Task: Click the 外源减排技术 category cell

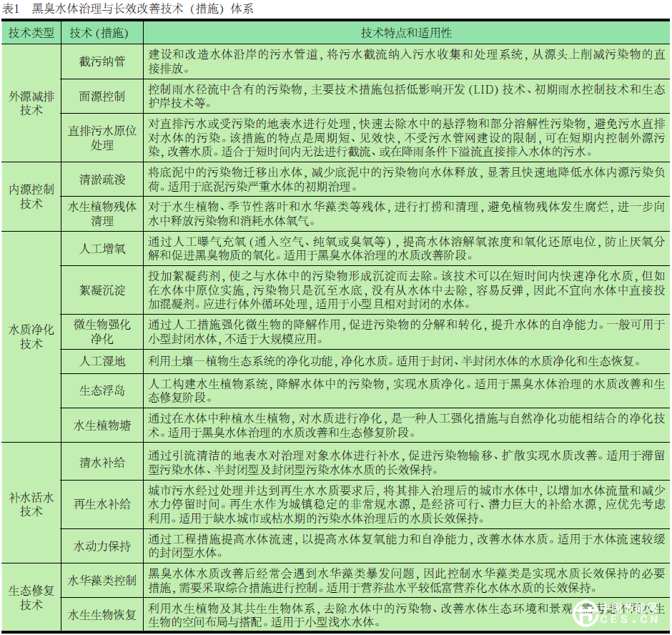Action: [31, 103]
